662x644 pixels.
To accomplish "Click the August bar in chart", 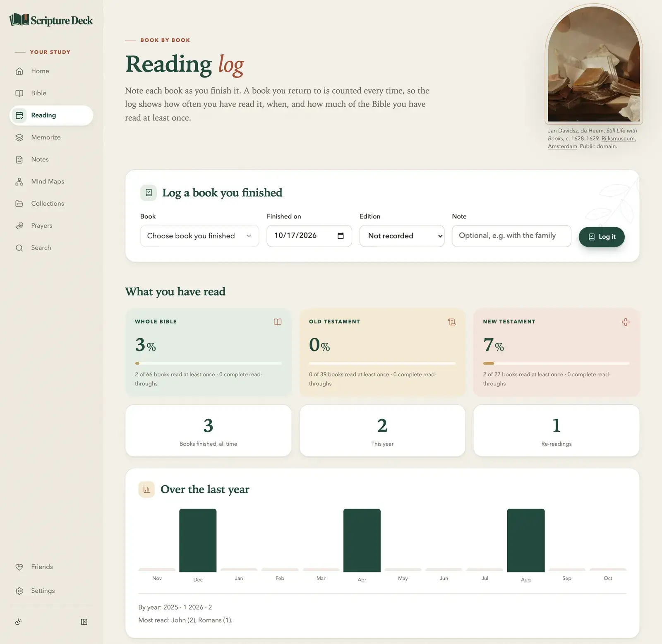I will coord(526,540).
